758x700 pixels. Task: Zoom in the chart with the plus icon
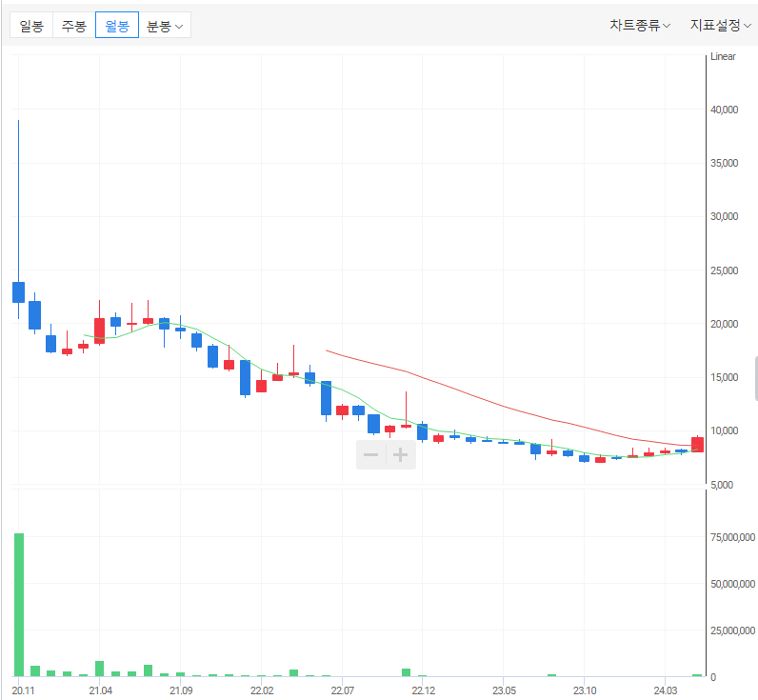coord(400,455)
